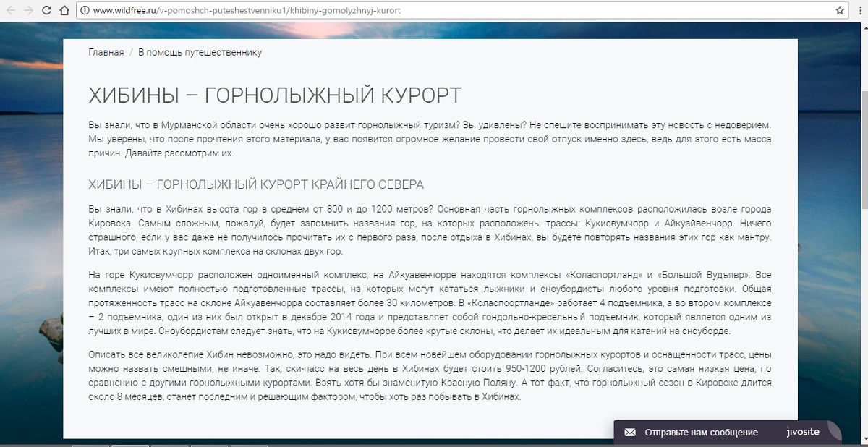Open the Главная breadcrumb link
Screen dimensions: 868x447
106,52
